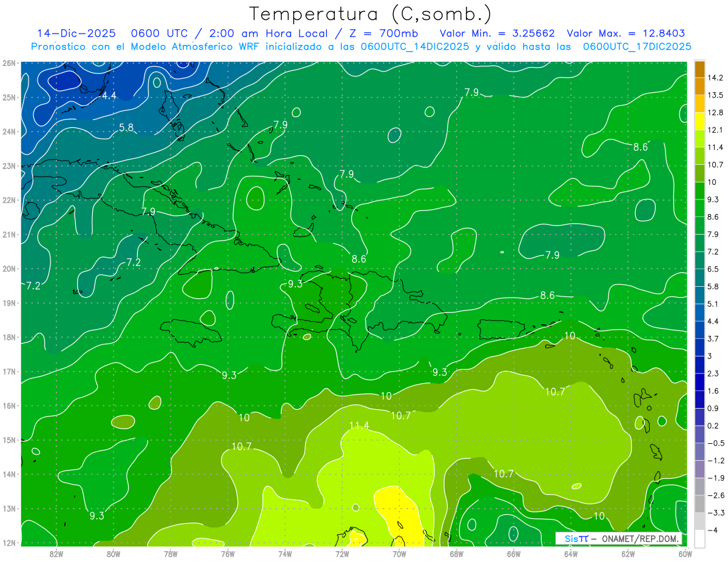Click the "80W" longitude axis label
This screenshot has width=728, height=562.
tap(113, 554)
